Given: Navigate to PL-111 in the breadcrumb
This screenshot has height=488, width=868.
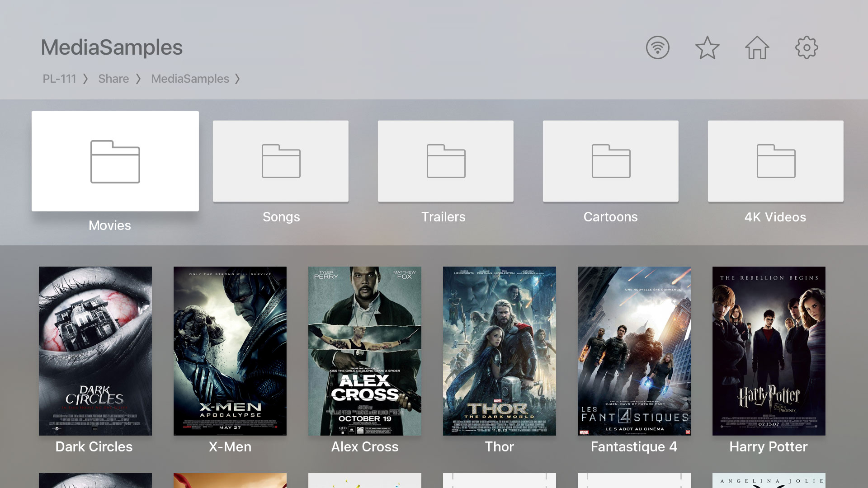Looking at the screenshot, I should (59, 79).
